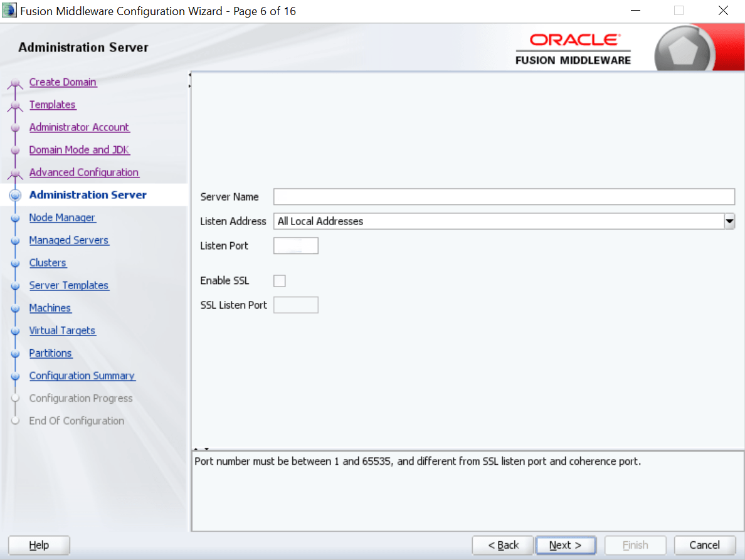The image size is (745, 560).
Task: Open the Partitions step
Action: (x=50, y=353)
